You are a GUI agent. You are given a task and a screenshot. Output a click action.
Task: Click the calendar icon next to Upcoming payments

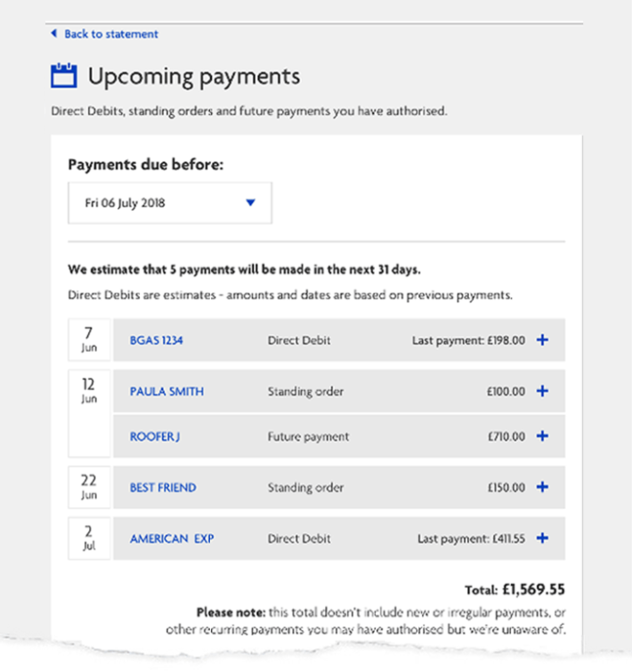click(64, 76)
